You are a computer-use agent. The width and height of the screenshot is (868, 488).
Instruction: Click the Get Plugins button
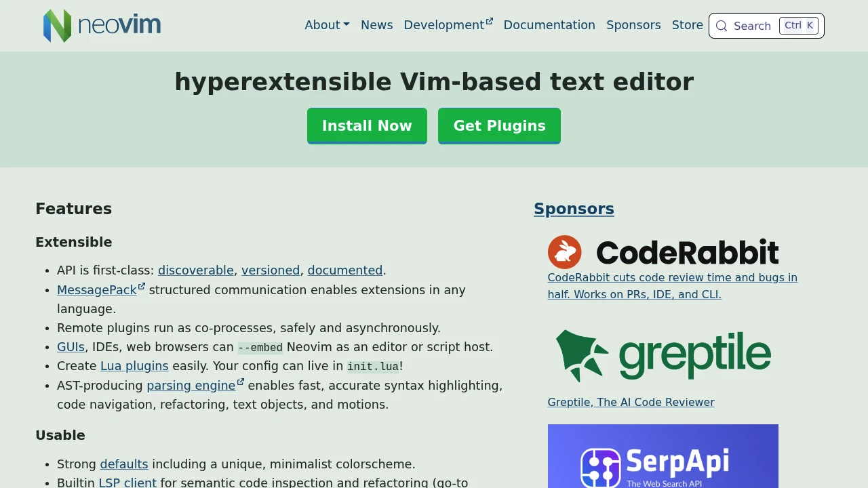click(x=499, y=125)
